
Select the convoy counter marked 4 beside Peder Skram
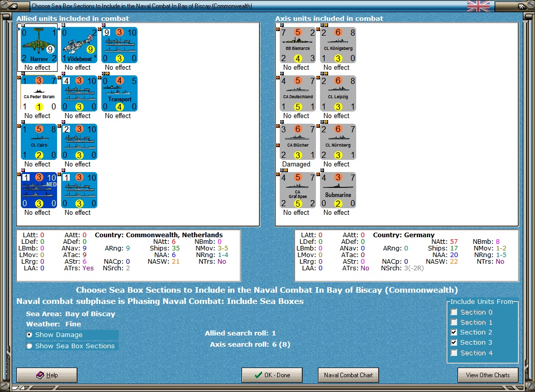coord(79,94)
